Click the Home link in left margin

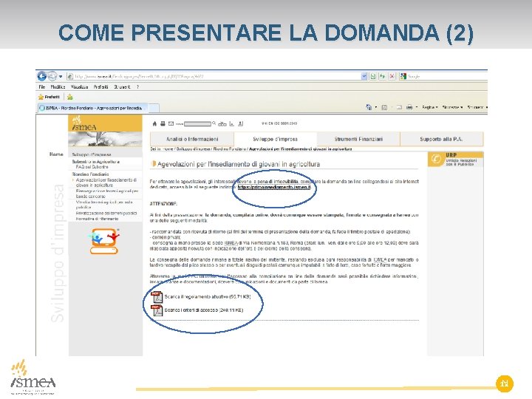tap(56, 154)
